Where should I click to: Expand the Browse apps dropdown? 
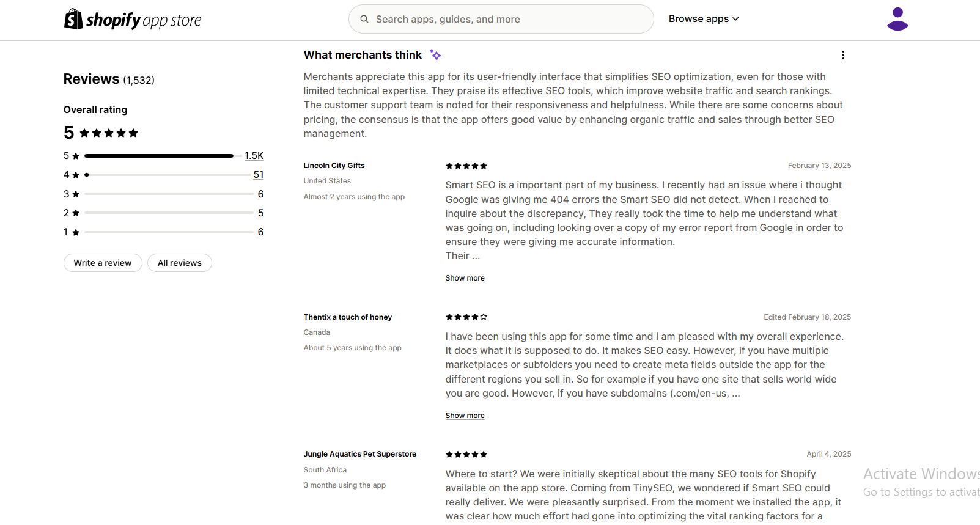704,19
